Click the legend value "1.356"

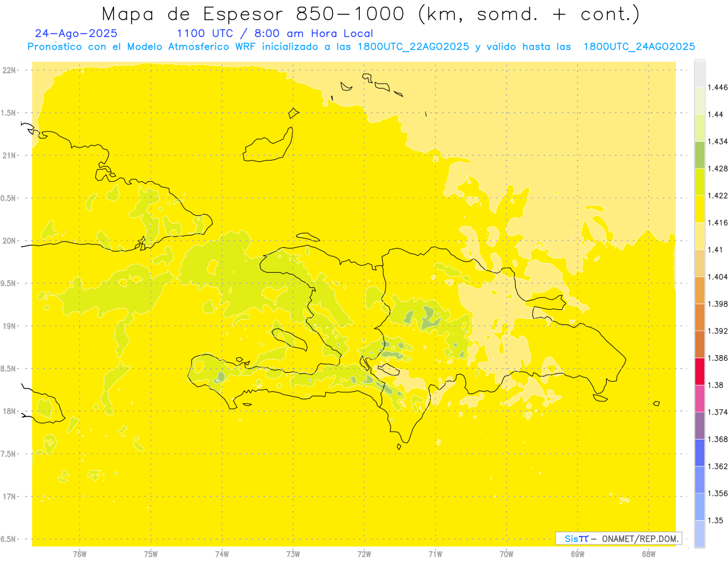pos(718,493)
